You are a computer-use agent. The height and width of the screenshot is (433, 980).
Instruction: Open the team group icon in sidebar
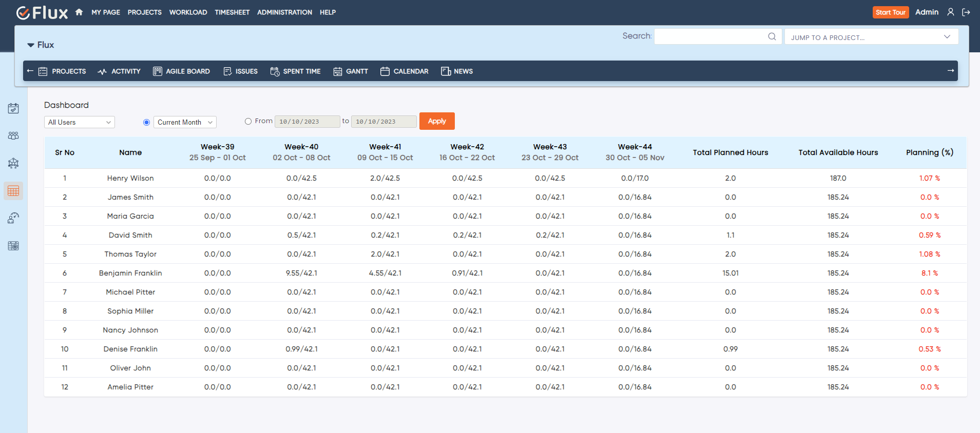click(13, 135)
